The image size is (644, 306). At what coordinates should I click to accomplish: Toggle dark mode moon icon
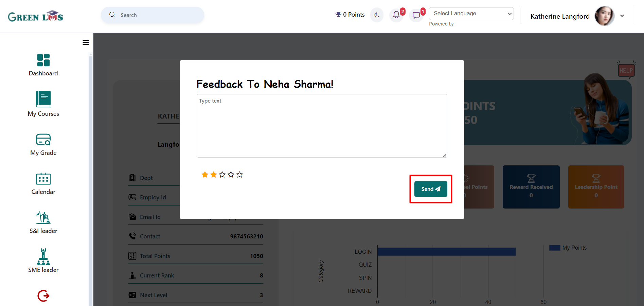(377, 15)
